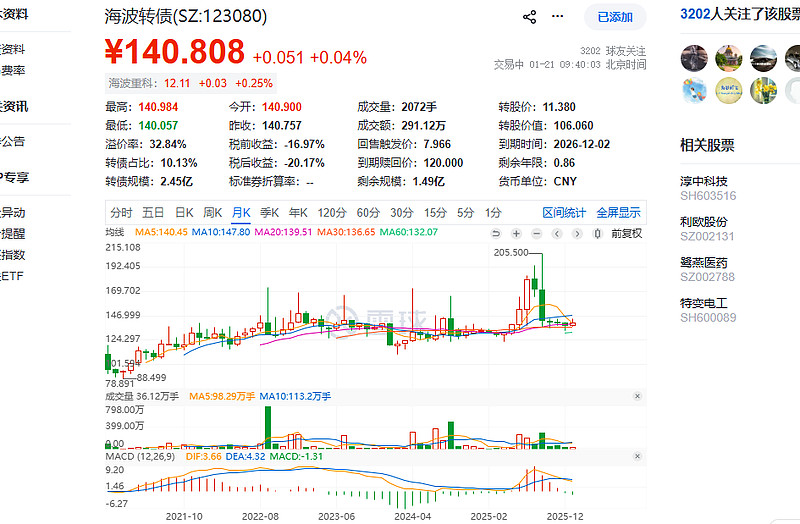Click the ETF item in left sidebar

tap(12, 276)
